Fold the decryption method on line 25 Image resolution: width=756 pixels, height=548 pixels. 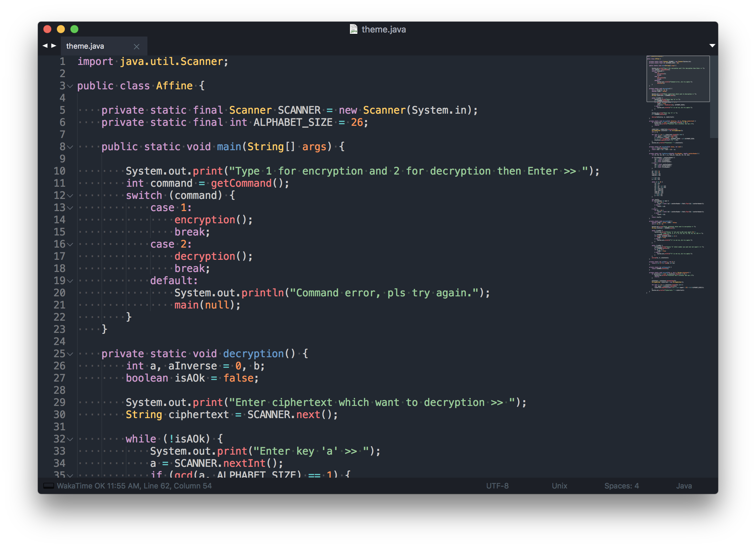pyautogui.click(x=70, y=354)
